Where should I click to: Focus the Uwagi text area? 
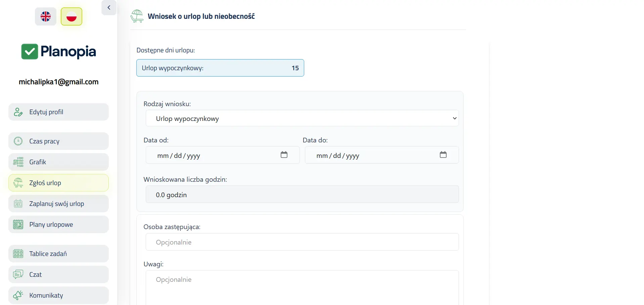302,287
